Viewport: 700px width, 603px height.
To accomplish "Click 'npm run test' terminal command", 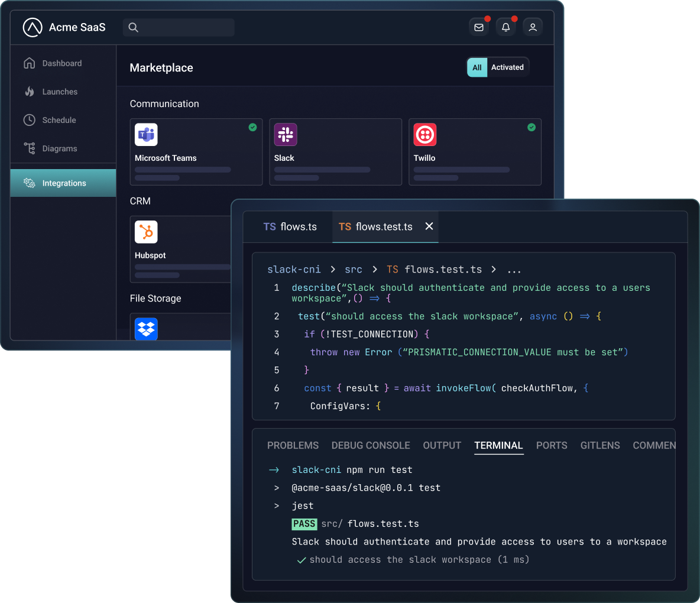I will pyautogui.click(x=379, y=470).
